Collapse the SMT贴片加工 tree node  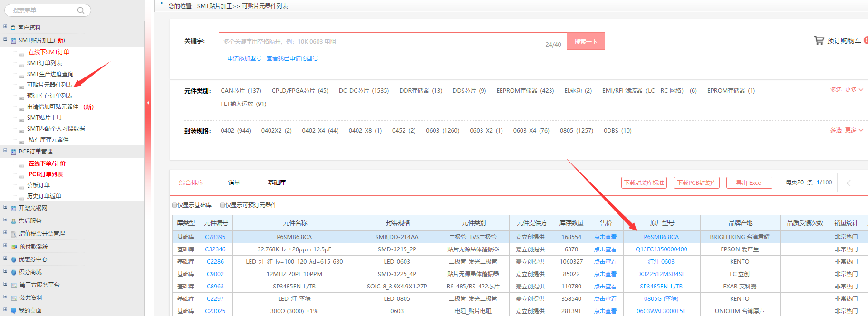pyautogui.click(x=5, y=39)
